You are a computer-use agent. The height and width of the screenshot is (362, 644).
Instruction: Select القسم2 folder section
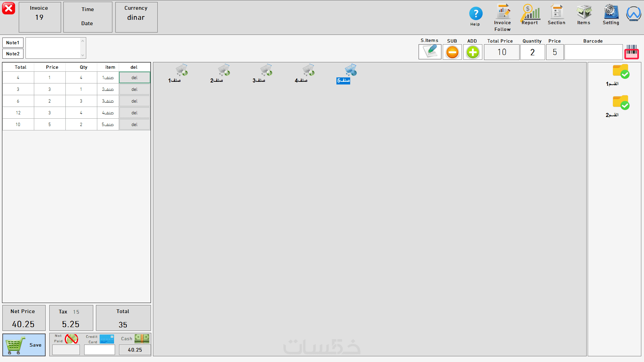point(620,103)
